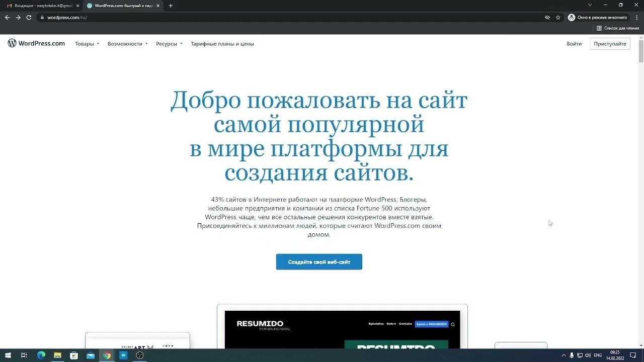The width and height of the screenshot is (644, 362).
Task: Expand the Ресурсы menu
Action: pos(169,44)
